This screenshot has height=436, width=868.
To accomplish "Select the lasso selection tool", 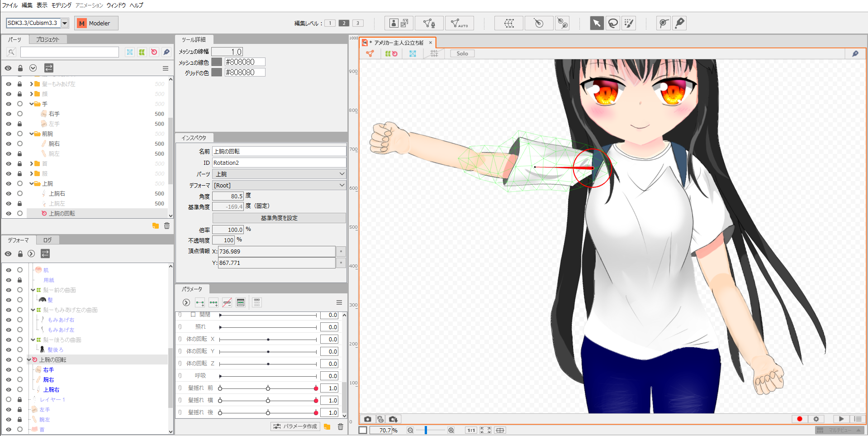I will (x=613, y=23).
